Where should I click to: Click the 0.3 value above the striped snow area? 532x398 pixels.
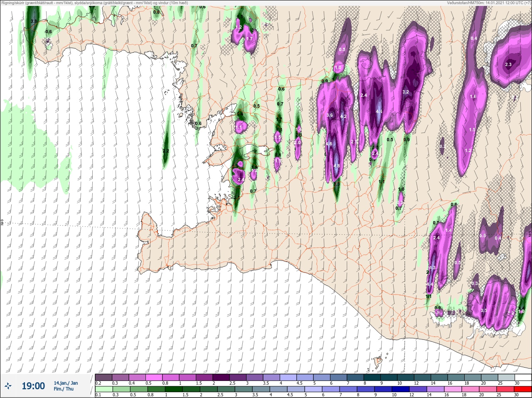pyautogui.click(x=475, y=283)
